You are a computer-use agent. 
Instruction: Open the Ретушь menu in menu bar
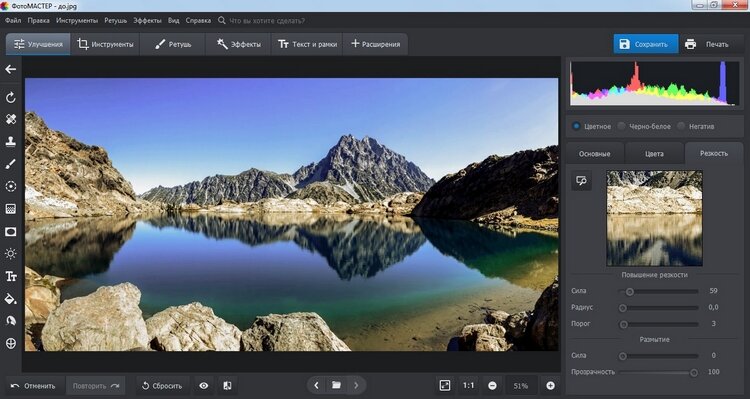[x=115, y=21]
